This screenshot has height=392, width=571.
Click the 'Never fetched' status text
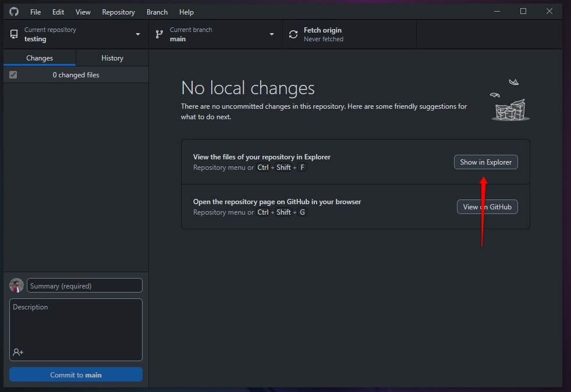click(324, 39)
